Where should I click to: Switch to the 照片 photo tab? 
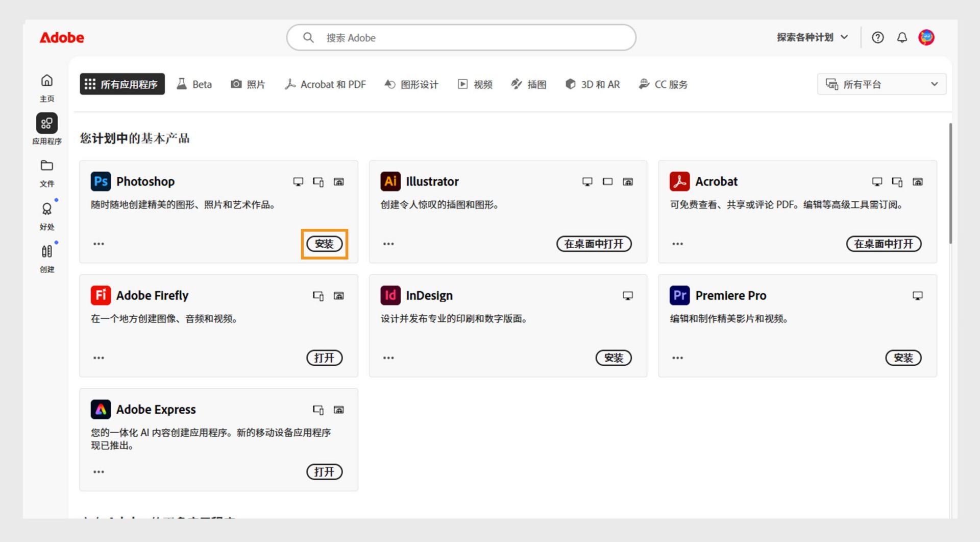point(248,84)
